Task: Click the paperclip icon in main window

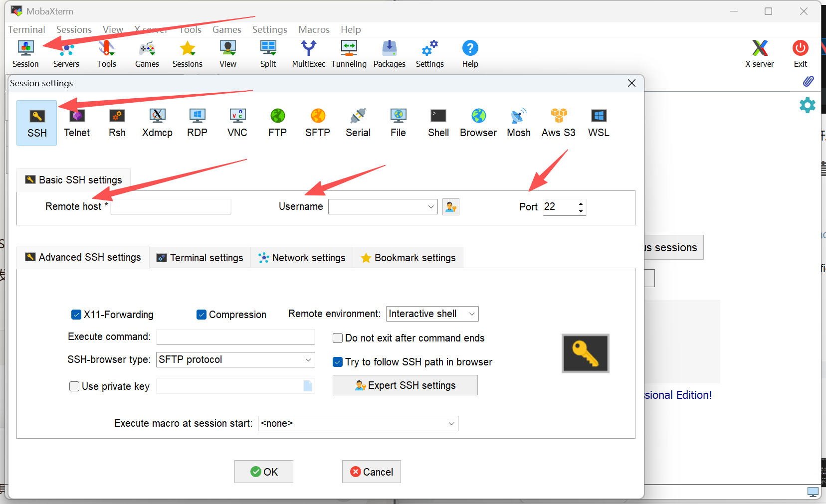Action: [x=808, y=81]
